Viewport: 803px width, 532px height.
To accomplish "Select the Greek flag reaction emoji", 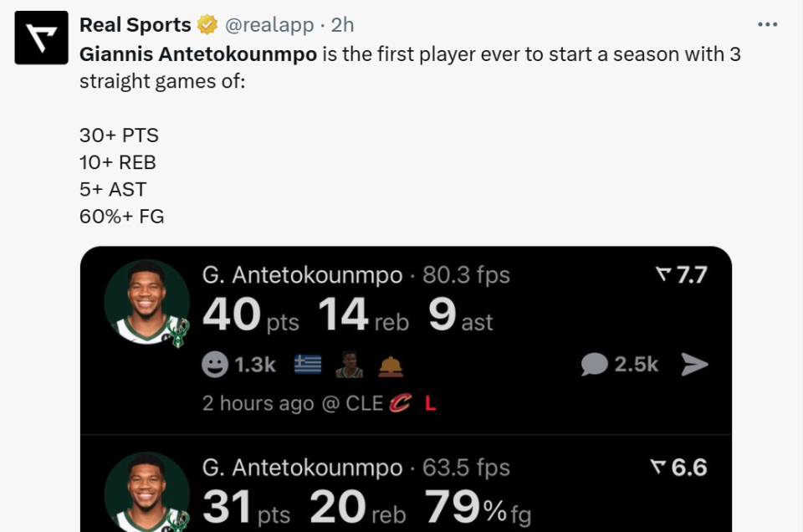I will (308, 364).
